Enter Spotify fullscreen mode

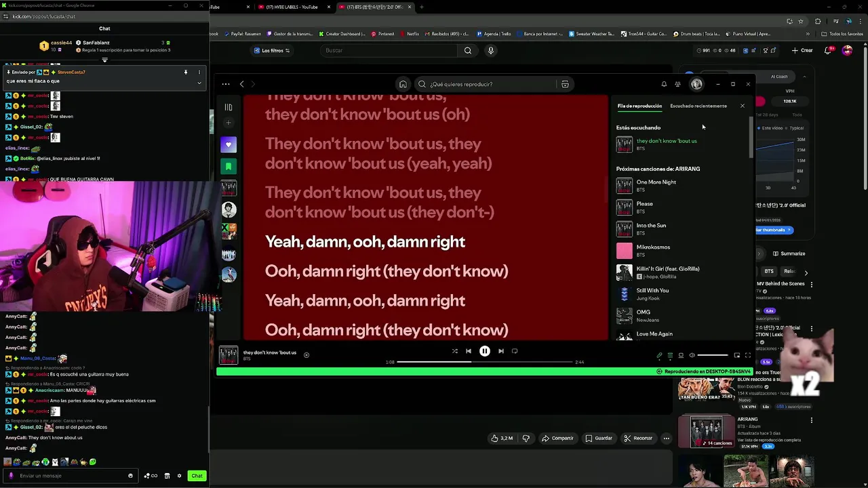(747, 355)
